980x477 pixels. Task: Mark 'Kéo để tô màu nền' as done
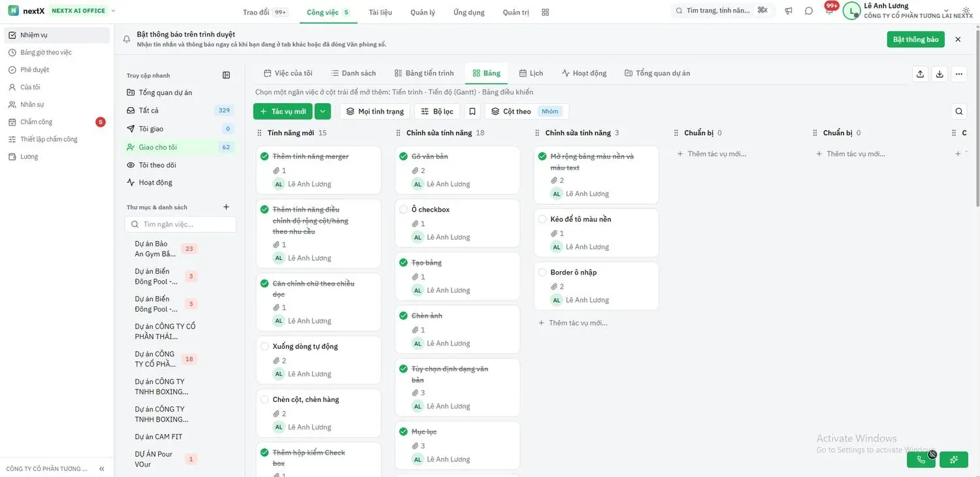point(542,219)
